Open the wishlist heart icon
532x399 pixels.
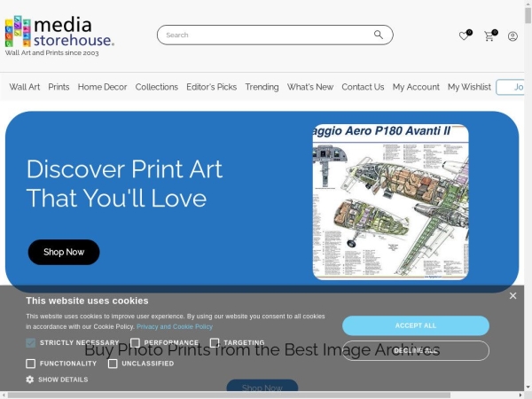point(465,35)
